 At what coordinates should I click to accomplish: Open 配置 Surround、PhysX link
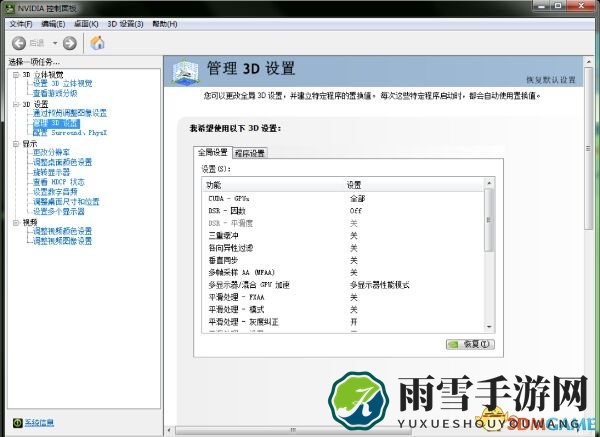(x=70, y=133)
